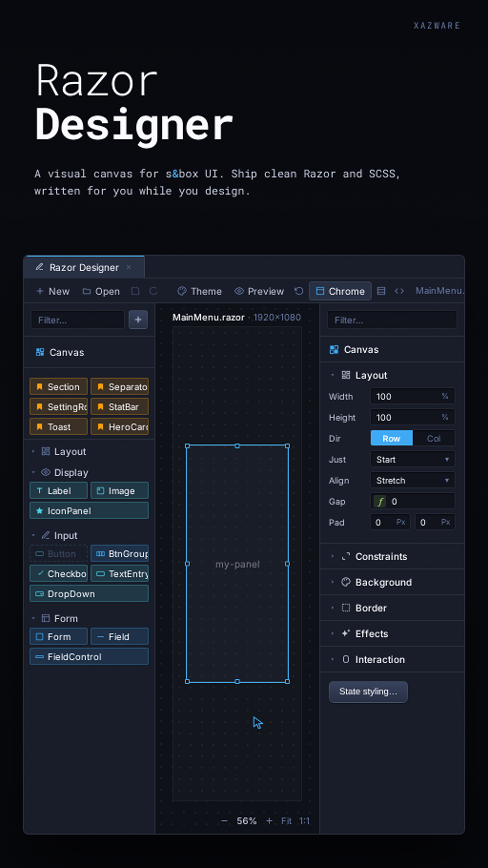
Task: Open the Align dropdown
Action: tap(413, 481)
